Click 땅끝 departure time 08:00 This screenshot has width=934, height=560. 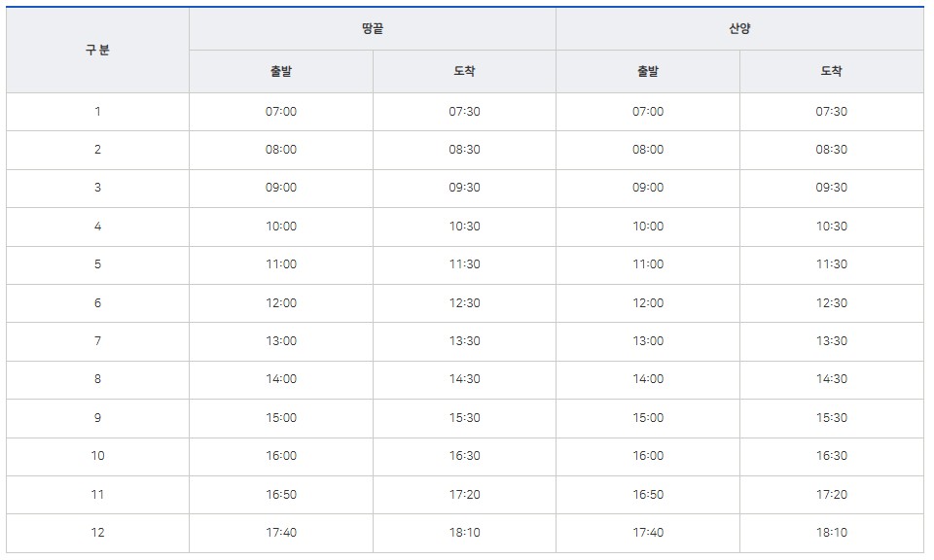[281, 150]
